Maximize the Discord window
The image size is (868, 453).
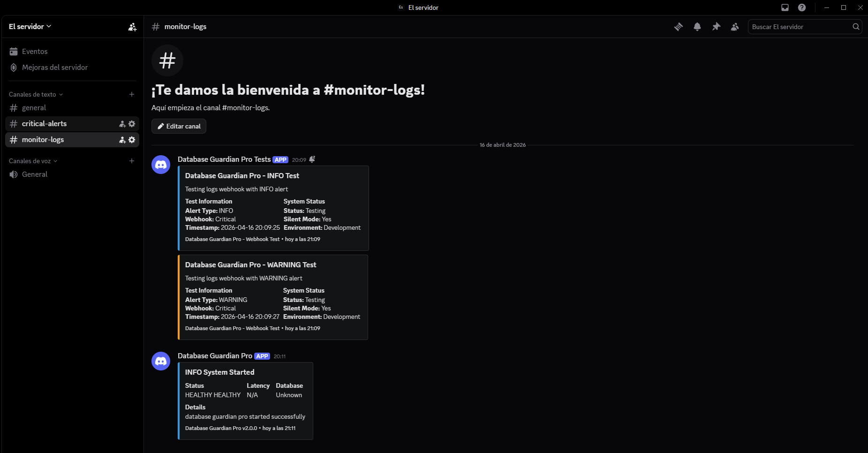click(x=844, y=8)
